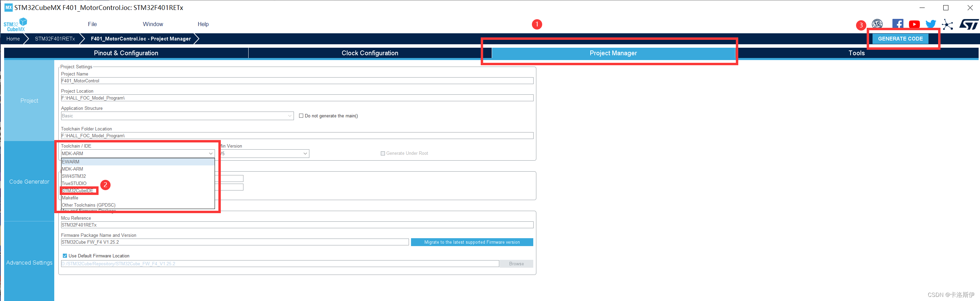Choose EWARM from the toolchain list
This screenshot has width=980, height=301.
tap(138, 162)
